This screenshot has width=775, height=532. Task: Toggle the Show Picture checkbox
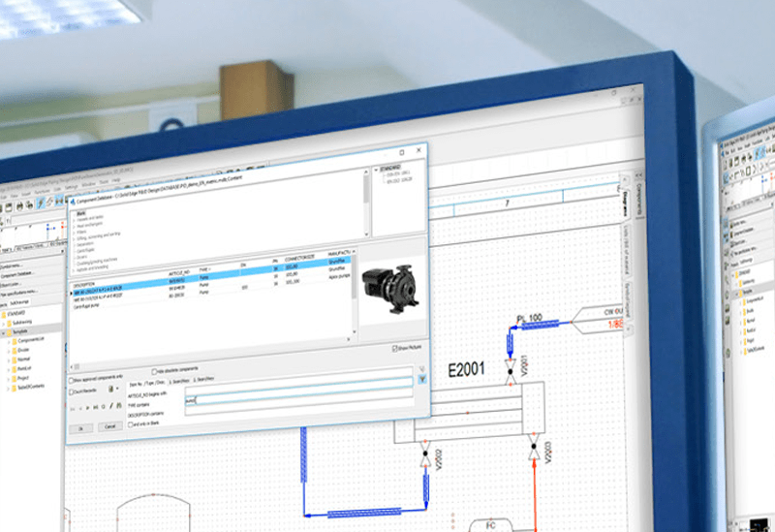395,349
